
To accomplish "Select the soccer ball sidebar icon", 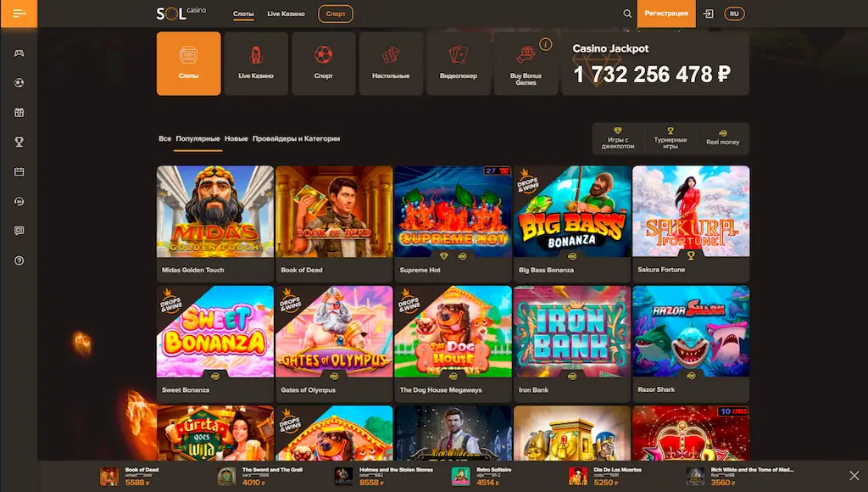I will coord(19,83).
